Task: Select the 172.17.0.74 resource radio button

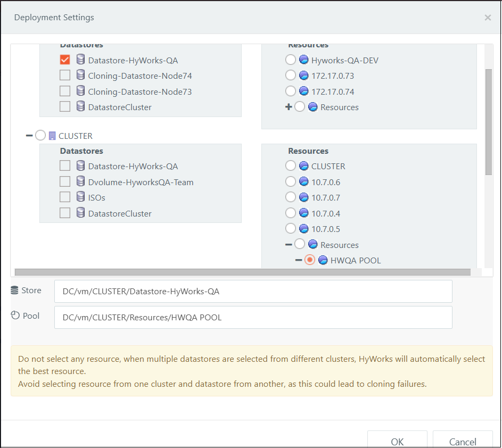Action: pyautogui.click(x=290, y=91)
